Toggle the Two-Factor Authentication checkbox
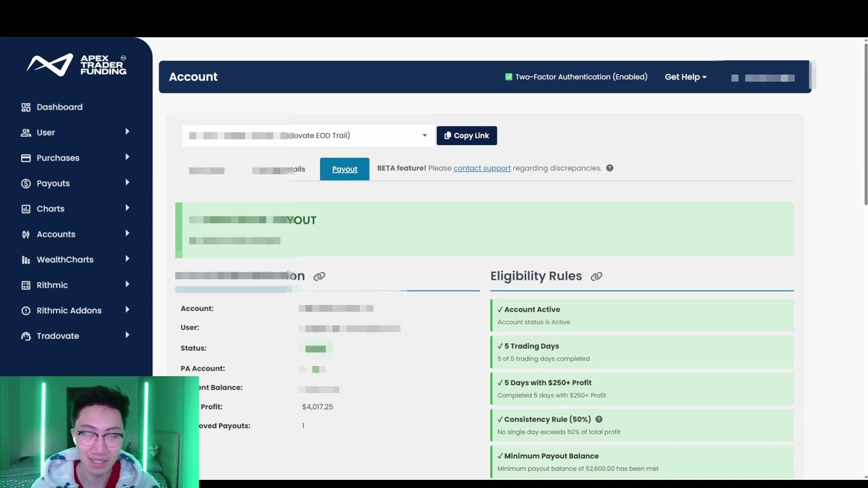This screenshot has height=488, width=868. (509, 77)
